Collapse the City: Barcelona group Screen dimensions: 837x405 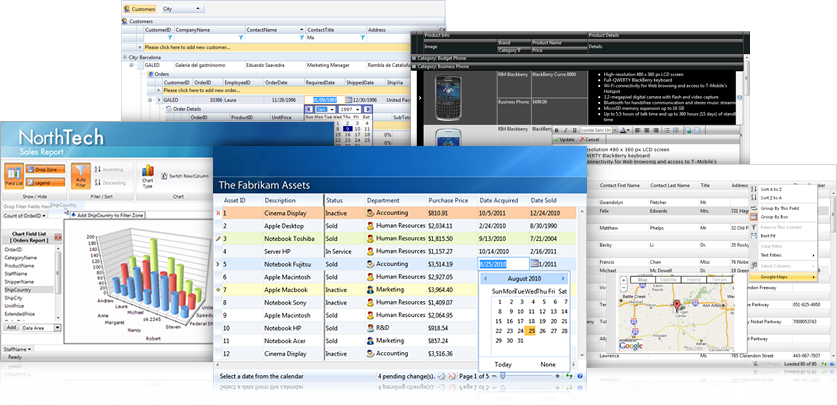[125, 57]
